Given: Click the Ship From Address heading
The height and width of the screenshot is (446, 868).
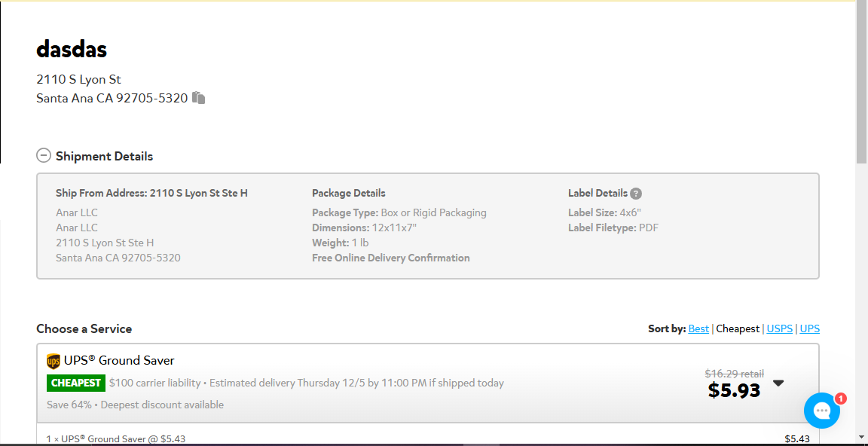Looking at the screenshot, I should [x=151, y=193].
